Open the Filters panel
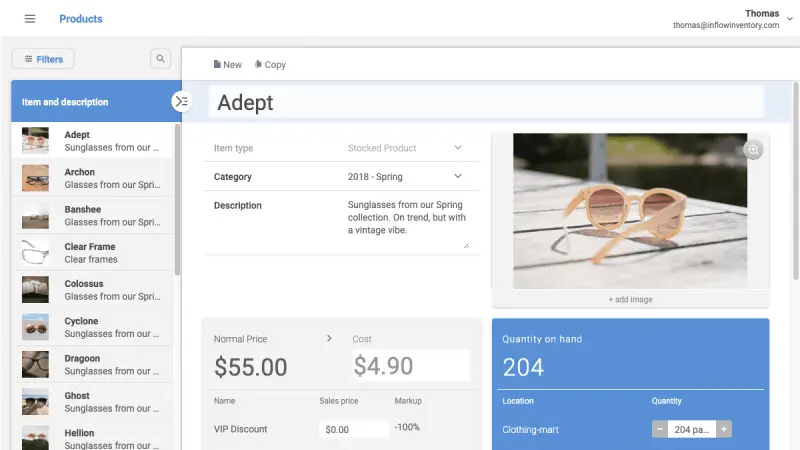Screen dimensions: 800x450 pos(43,59)
